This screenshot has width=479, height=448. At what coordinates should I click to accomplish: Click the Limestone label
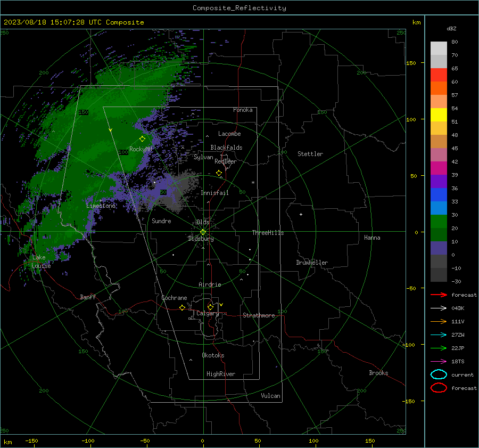pos(101,206)
